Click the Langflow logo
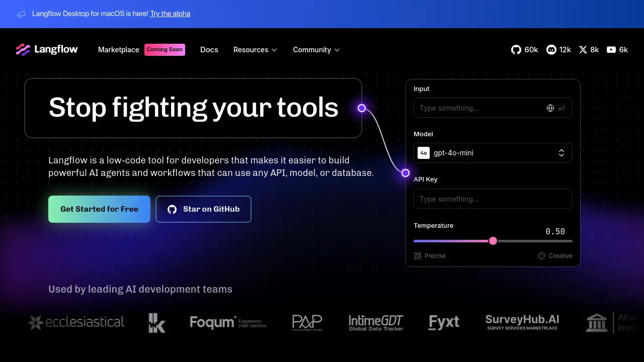The width and height of the screenshot is (644, 362). coord(47,49)
